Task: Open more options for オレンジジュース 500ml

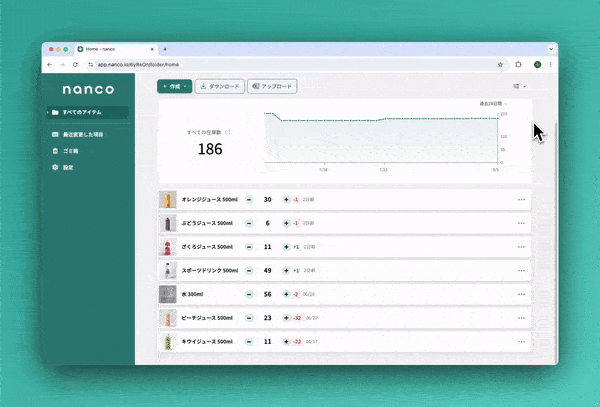Action: [521, 199]
